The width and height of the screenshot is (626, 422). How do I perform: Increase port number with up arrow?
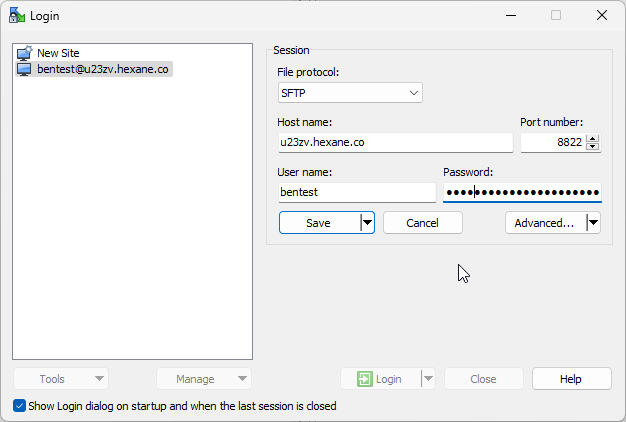click(593, 139)
